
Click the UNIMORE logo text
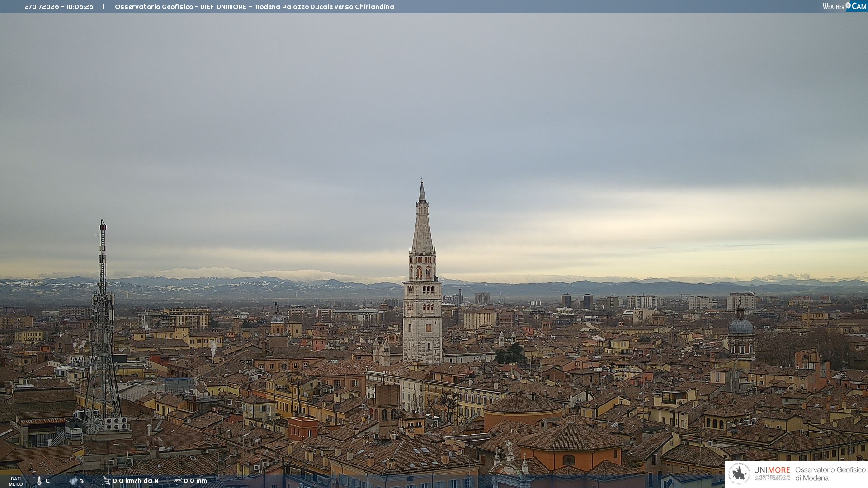pos(772,470)
